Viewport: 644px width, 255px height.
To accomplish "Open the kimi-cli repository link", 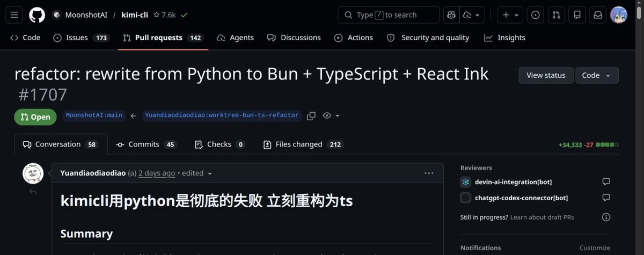I will coord(136,15).
